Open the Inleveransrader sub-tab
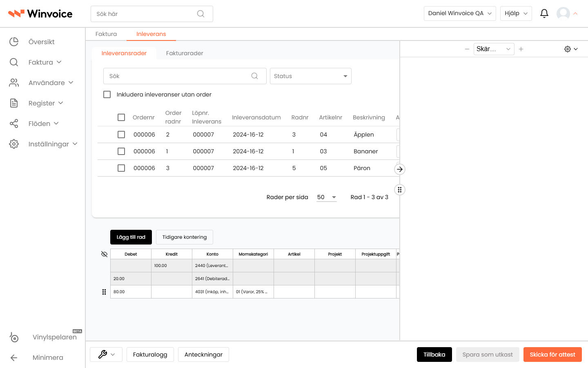This screenshot has height=368, width=588. coord(124,53)
